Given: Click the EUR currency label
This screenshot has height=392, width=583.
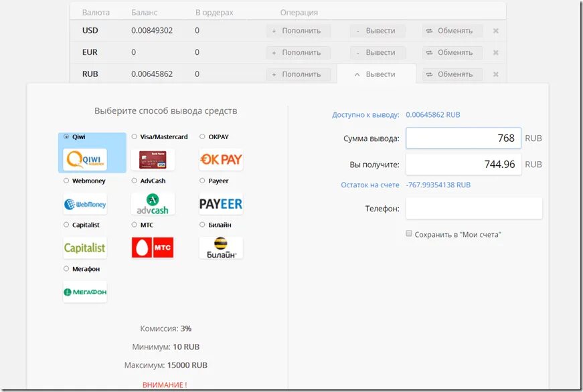Looking at the screenshot, I should 90,52.
